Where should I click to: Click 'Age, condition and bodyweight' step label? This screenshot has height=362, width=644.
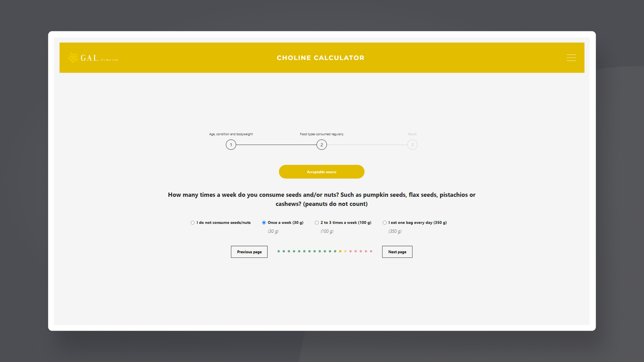(231, 134)
